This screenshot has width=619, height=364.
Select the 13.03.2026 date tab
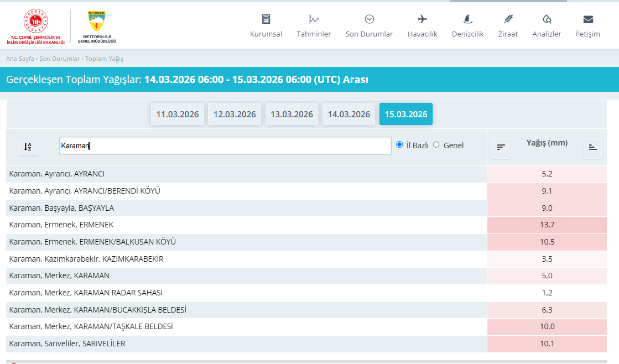[292, 115]
